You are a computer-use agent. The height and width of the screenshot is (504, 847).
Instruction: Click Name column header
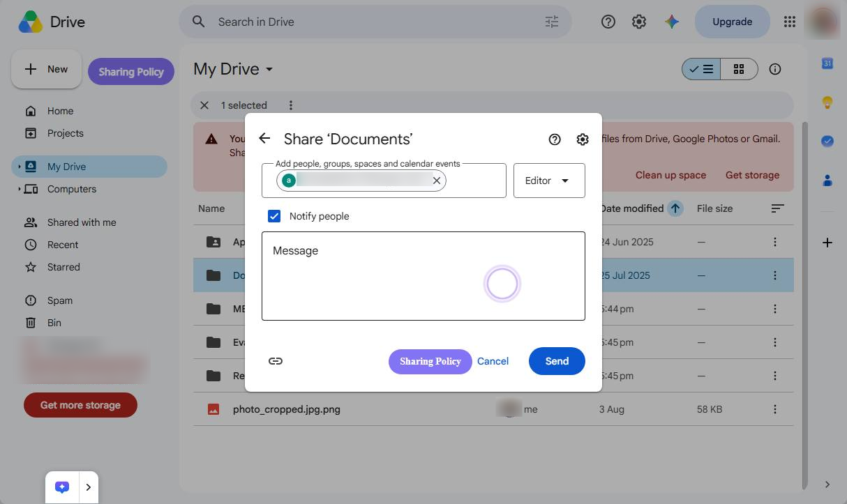[x=211, y=208]
